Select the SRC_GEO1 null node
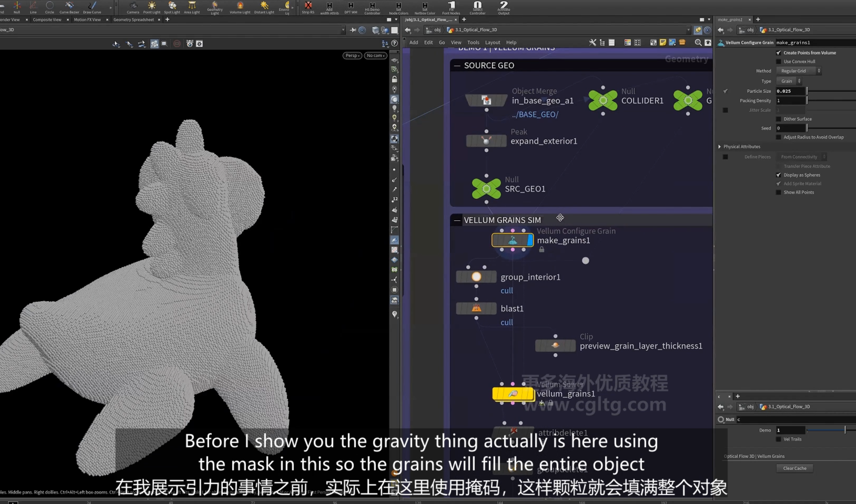The image size is (856, 504). [x=487, y=189]
